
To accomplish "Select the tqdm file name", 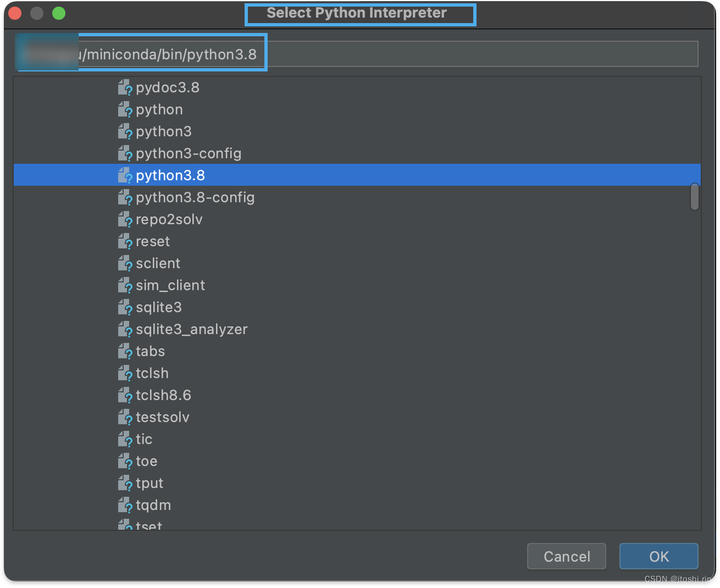I will click(153, 506).
